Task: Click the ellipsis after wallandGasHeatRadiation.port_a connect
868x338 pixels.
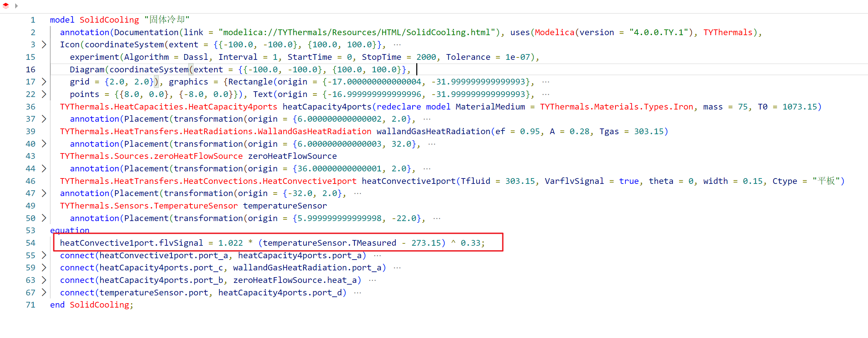Action: point(397,268)
